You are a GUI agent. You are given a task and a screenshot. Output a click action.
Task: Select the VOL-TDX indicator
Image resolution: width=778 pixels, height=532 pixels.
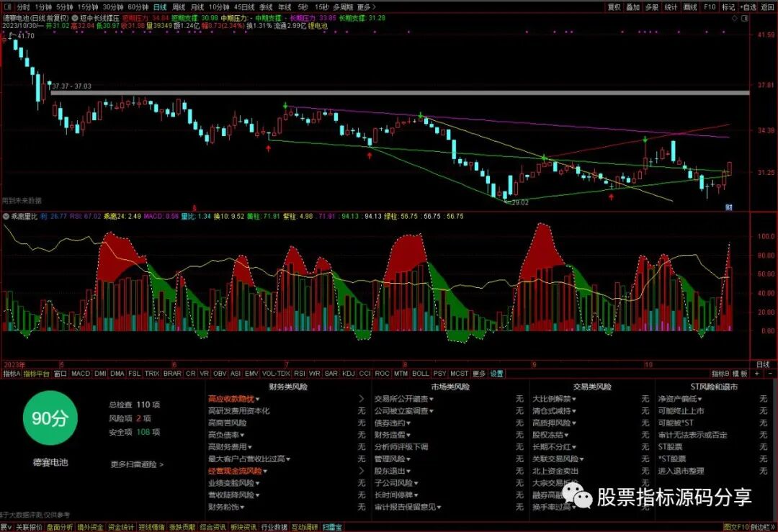click(x=276, y=374)
